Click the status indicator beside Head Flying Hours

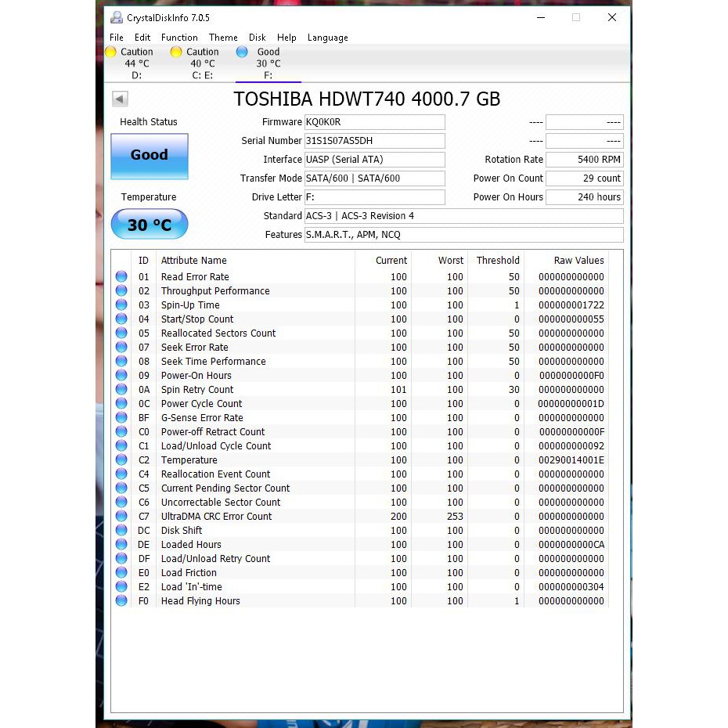[x=121, y=601]
